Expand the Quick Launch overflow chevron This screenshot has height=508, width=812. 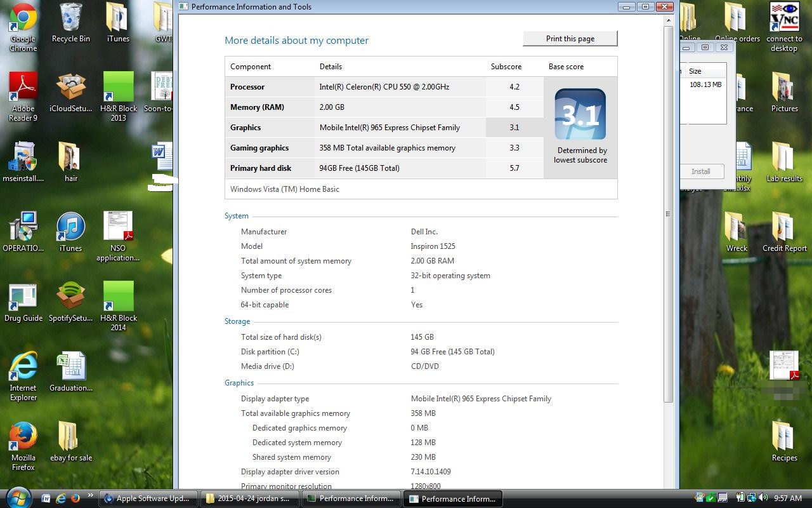tap(90, 496)
